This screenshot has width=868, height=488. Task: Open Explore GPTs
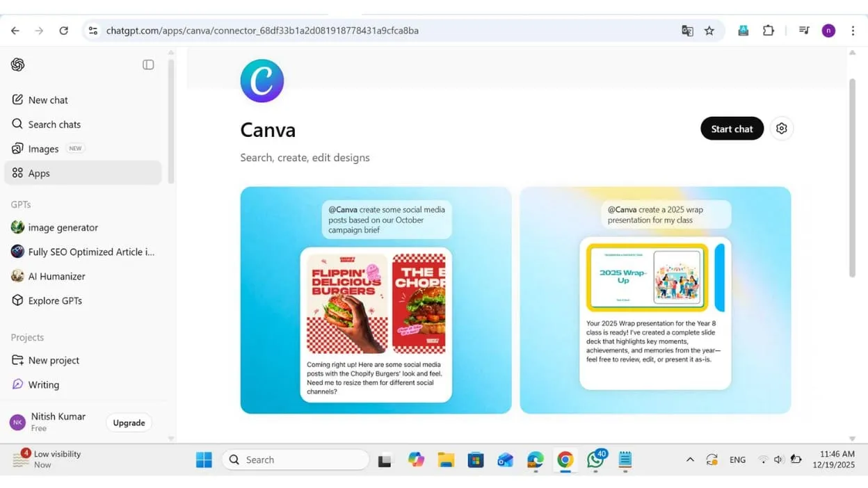83,300
